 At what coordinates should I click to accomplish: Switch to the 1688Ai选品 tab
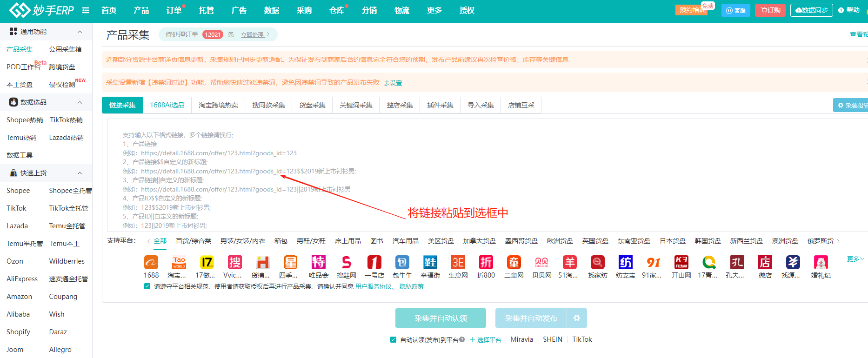point(167,105)
